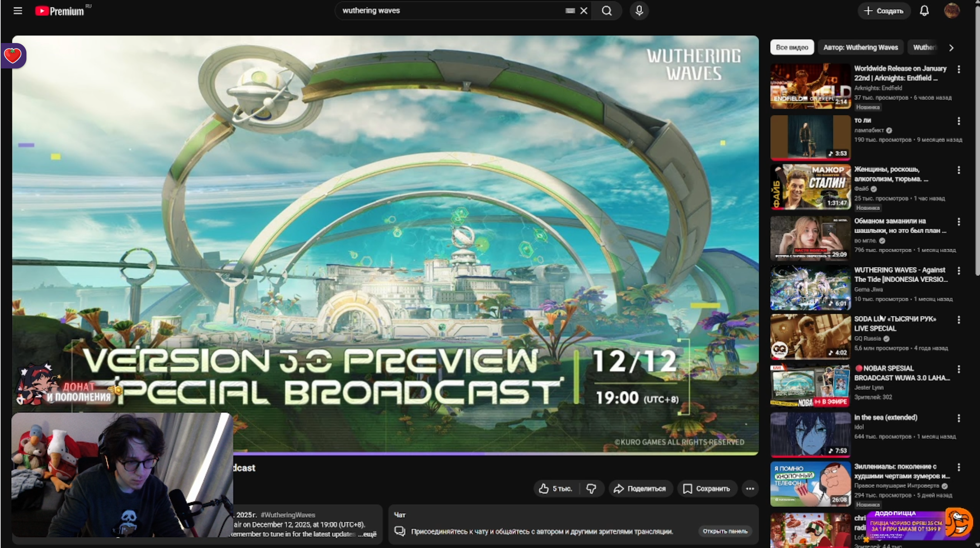Open the account avatar menu
980x548 pixels.
(x=952, y=11)
